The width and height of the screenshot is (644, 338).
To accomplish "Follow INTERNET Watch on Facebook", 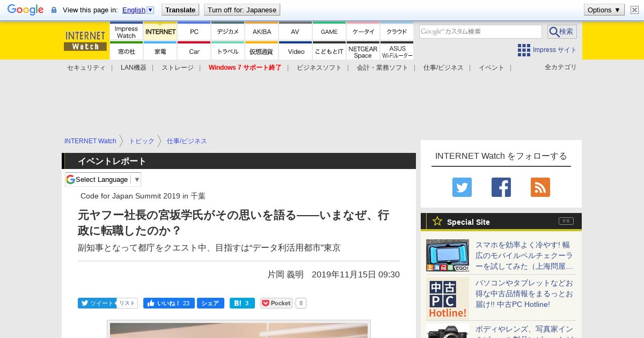I will (x=501, y=187).
